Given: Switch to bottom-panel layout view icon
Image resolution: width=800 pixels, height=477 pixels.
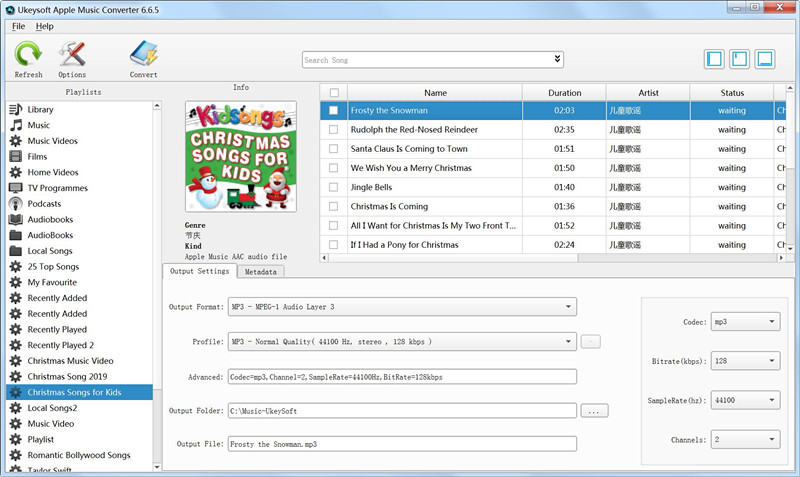Looking at the screenshot, I should point(765,59).
